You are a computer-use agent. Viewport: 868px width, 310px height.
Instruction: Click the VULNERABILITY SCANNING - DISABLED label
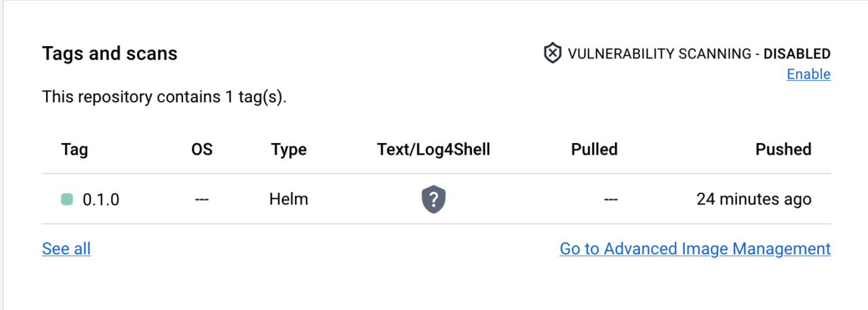click(698, 54)
